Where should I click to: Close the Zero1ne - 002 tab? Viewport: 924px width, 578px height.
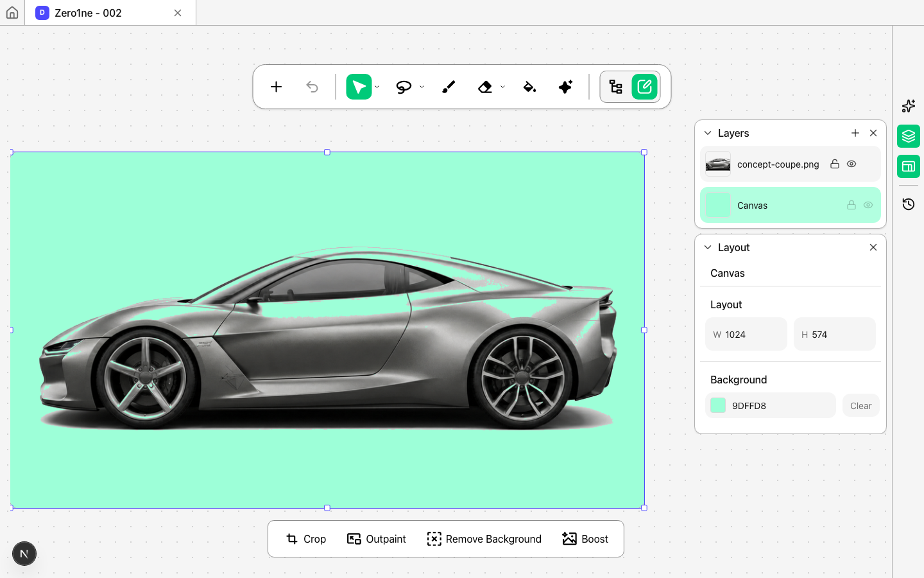tap(178, 13)
